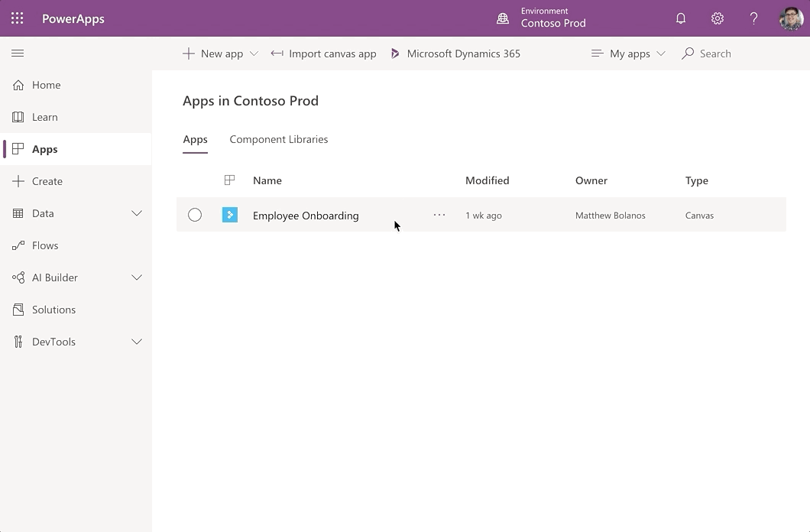
Task: Click Import canvas app
Action: pyautogui.click(x=332, y=54)
